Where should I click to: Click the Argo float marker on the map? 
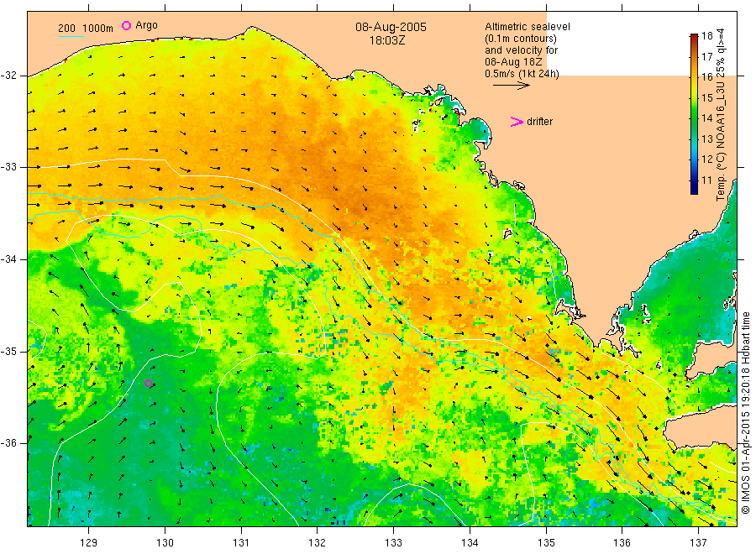[x=149, y=384]
